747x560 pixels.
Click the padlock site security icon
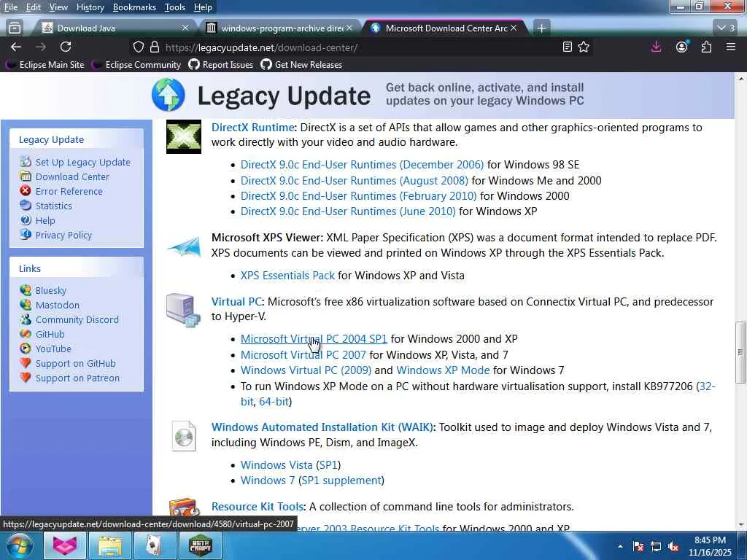point(155,47)
